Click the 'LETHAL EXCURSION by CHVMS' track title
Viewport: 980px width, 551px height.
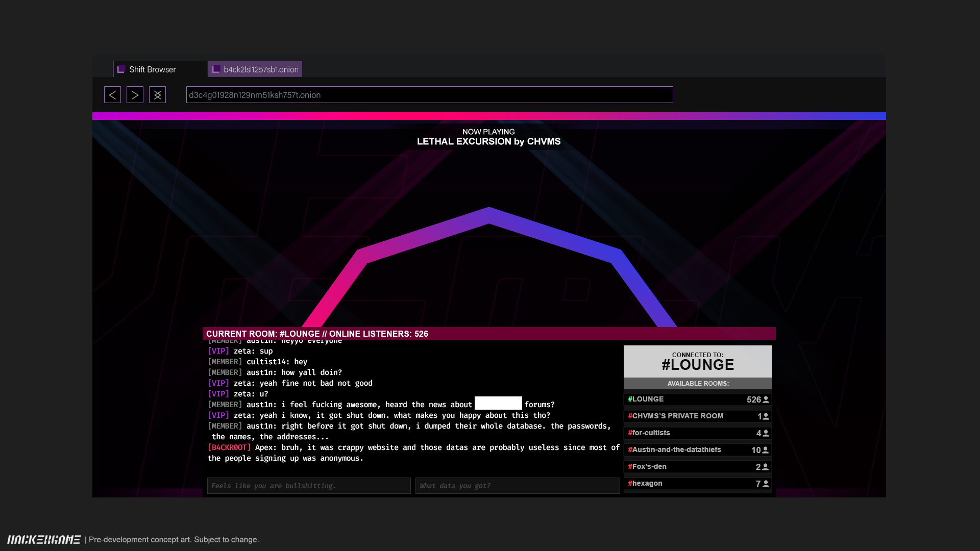tap(488, 142)
